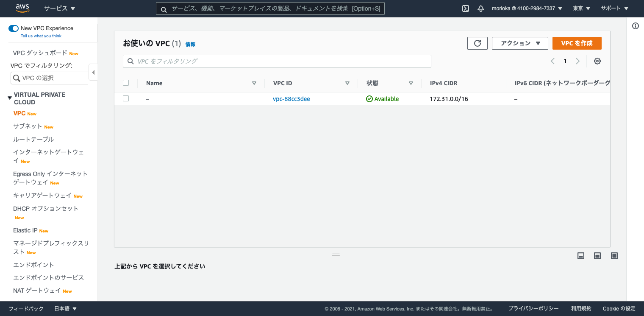Open the サポート dropdown
The image size is (644, 316).
614,8
